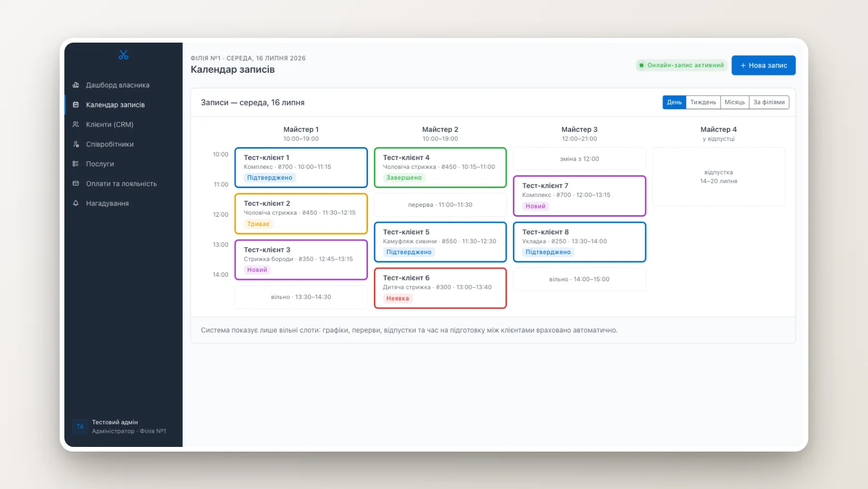Click the Нагадування bell icon
This screenshot has height=489, width=868.
pyautogui.click(x=76, y=203)
